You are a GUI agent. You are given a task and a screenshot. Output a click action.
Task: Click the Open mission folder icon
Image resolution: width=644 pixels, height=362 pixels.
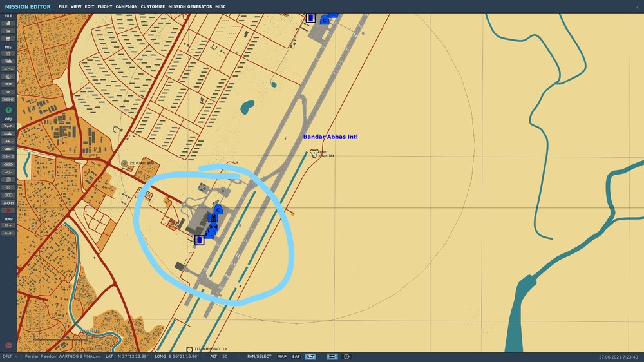click(x=8, y=31)
